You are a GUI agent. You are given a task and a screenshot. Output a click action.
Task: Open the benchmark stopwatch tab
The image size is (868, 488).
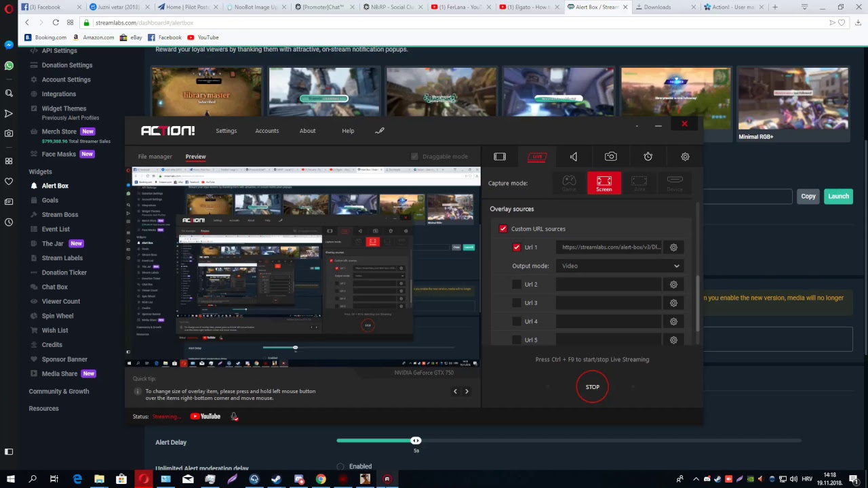point(648,157)
